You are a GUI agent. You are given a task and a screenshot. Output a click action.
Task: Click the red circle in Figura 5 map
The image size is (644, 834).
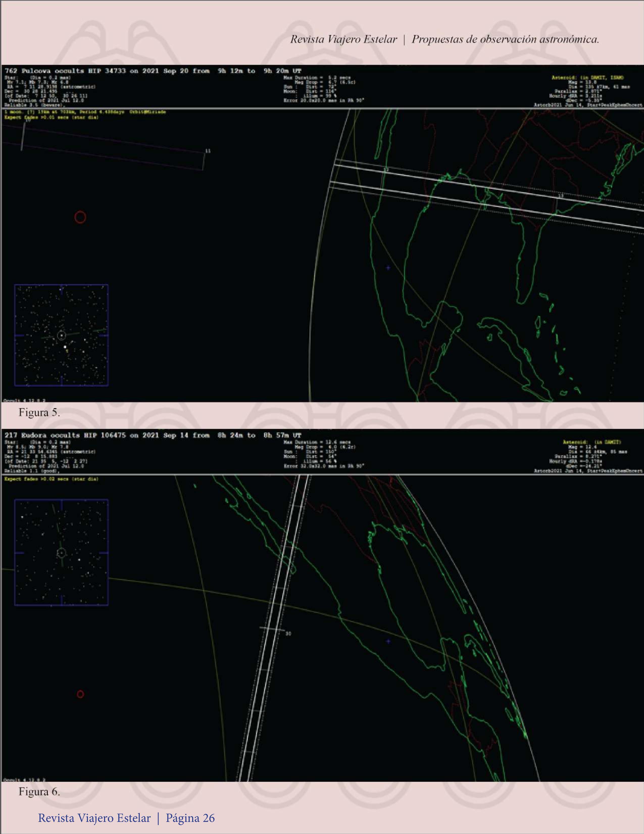coord(80,217)
